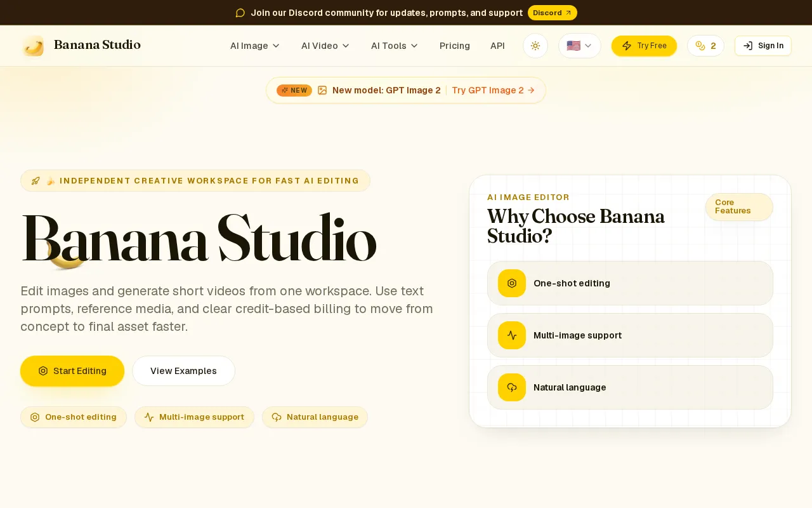Viewport: 812px width, 508px height.
Task: Click the Multi-image support chip below buttons
Action: (x=194, y=417)
